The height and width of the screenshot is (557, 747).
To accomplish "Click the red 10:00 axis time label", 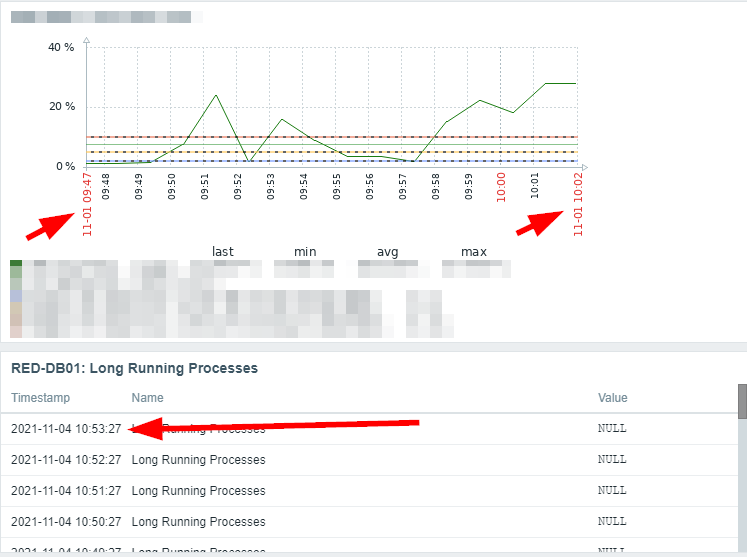I will [x=501, y=187].
